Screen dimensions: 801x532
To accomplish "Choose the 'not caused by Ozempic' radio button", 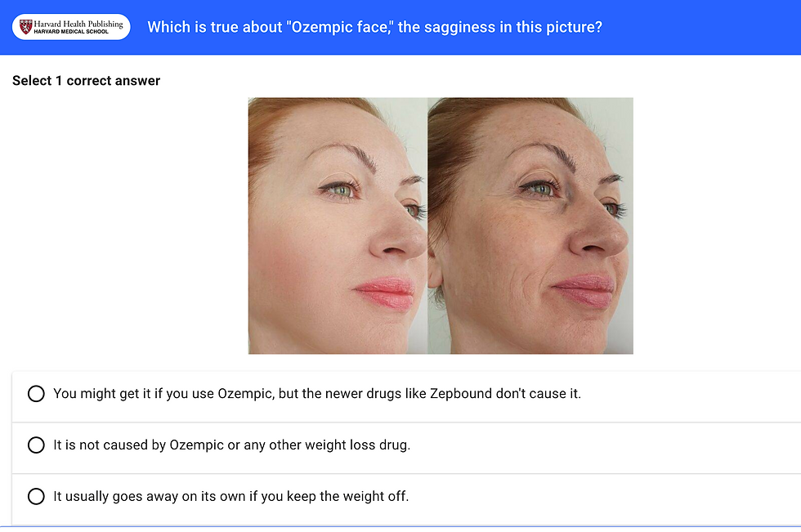I will click(x=36, y=445).
